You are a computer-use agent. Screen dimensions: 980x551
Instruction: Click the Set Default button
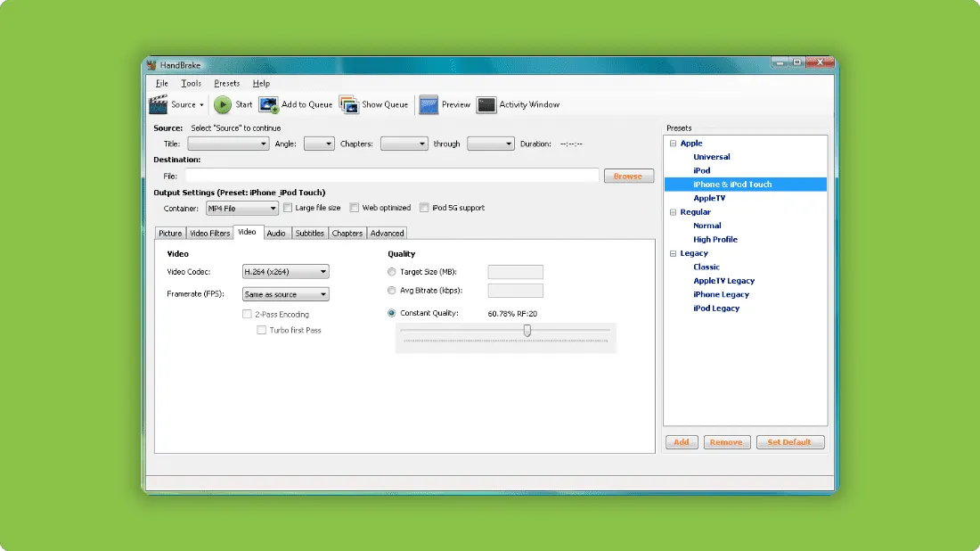[790, 442]
